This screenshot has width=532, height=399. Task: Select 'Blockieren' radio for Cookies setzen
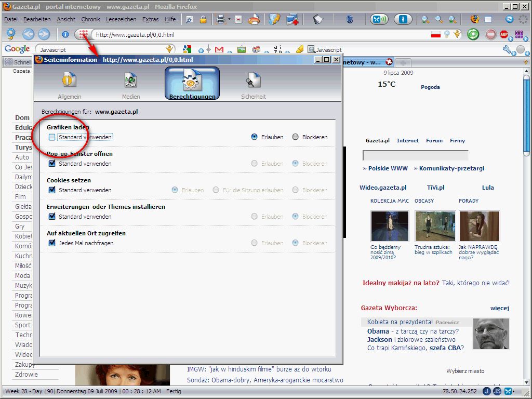(x=296, y=190)
